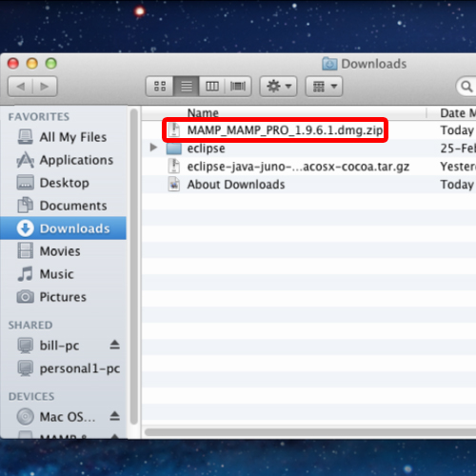Click the horizontal scrollbar in file list
This screenshot has width=476, height=476.
[310, 432]
